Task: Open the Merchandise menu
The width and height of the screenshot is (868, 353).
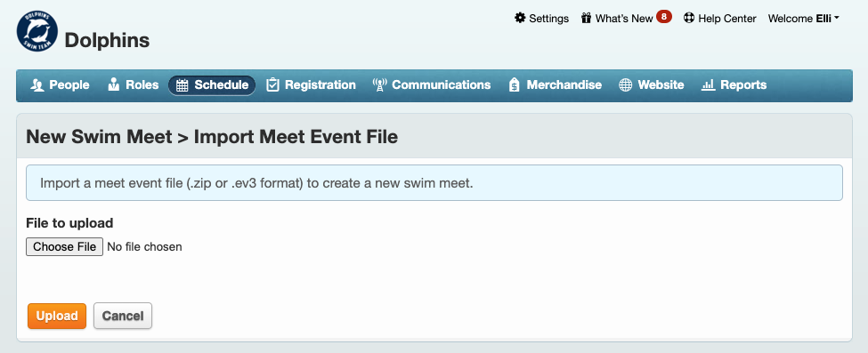Action: click(555, 84)
